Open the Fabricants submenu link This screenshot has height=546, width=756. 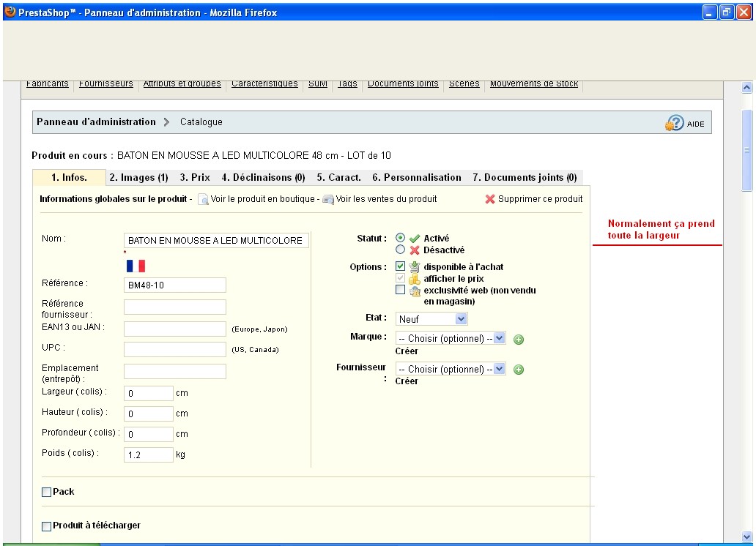(x=47, y=84)
